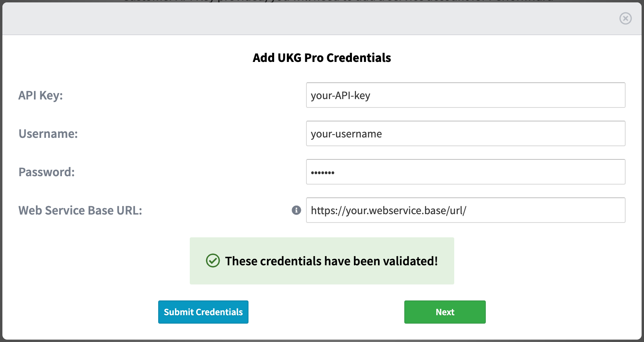Select the Password field
The width and height of the screenshot is (644, 342).
pos(465,172)
